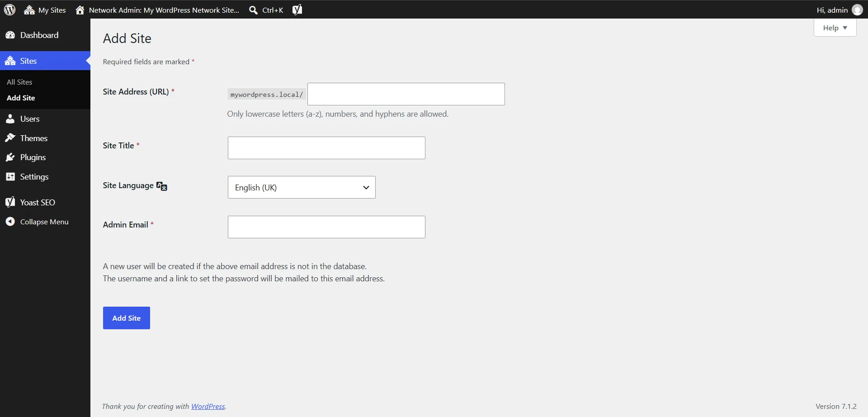Screen dimensions: 868x417
Task: Focus the Site Address URL field
Action: pos(406,94)
